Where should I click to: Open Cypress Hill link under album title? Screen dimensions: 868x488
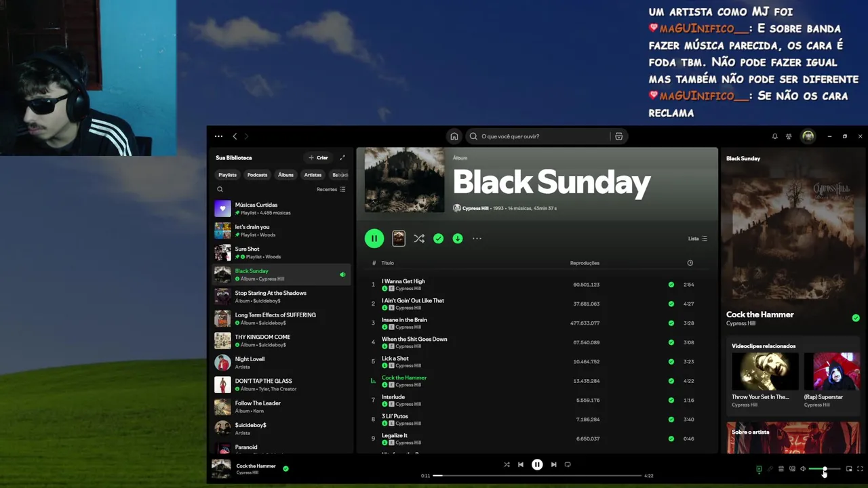click(475, 208)
